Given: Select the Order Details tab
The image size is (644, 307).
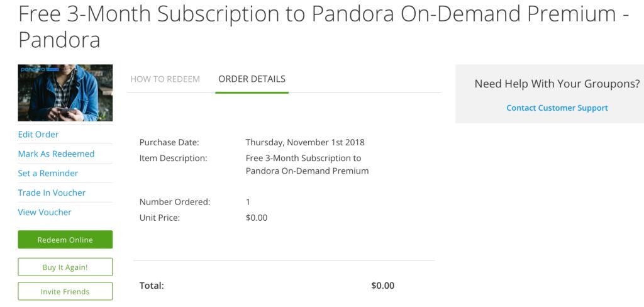Looking at the screenshot, I should coord(252,79).
